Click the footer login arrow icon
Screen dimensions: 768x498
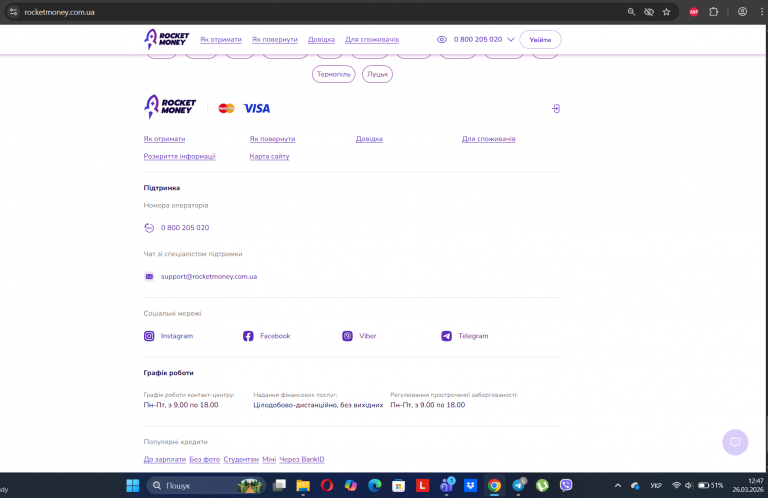tap(556, 109)
